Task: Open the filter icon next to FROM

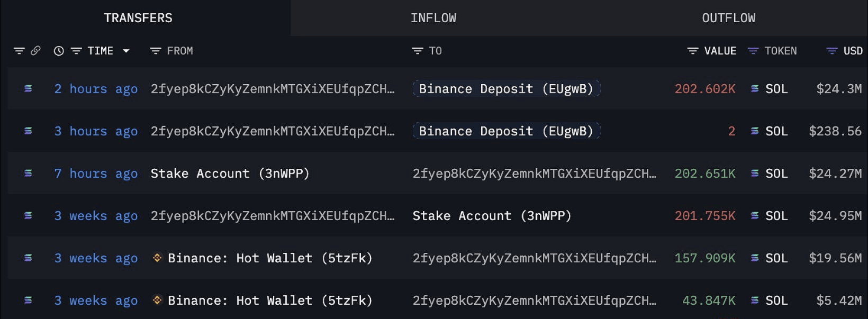Action: click(x=155, y=51)
